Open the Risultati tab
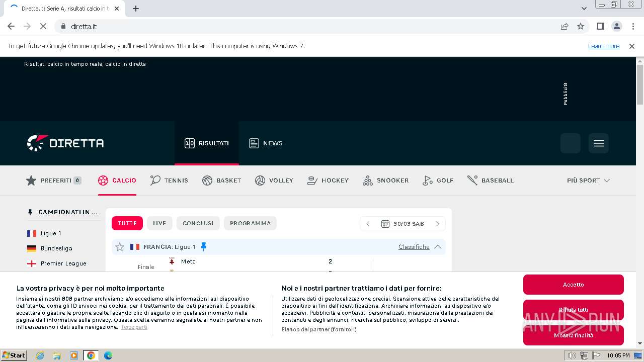This screenshot has height=362, width=644. [207, 143]
